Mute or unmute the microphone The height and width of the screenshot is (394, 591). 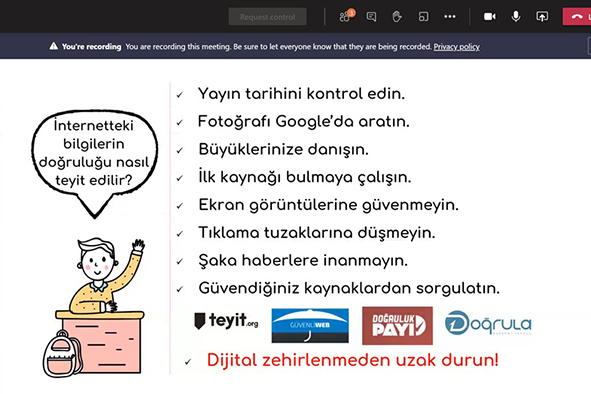pos(516,16)
